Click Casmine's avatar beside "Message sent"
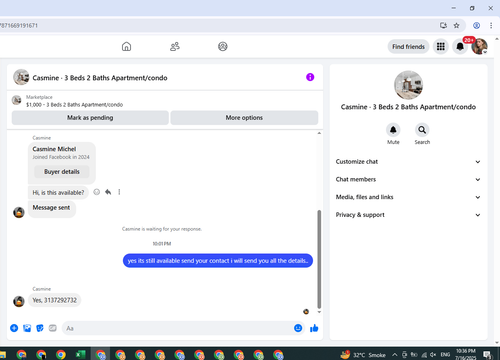This screenshot has width=500, height=360. click(19, 212)
